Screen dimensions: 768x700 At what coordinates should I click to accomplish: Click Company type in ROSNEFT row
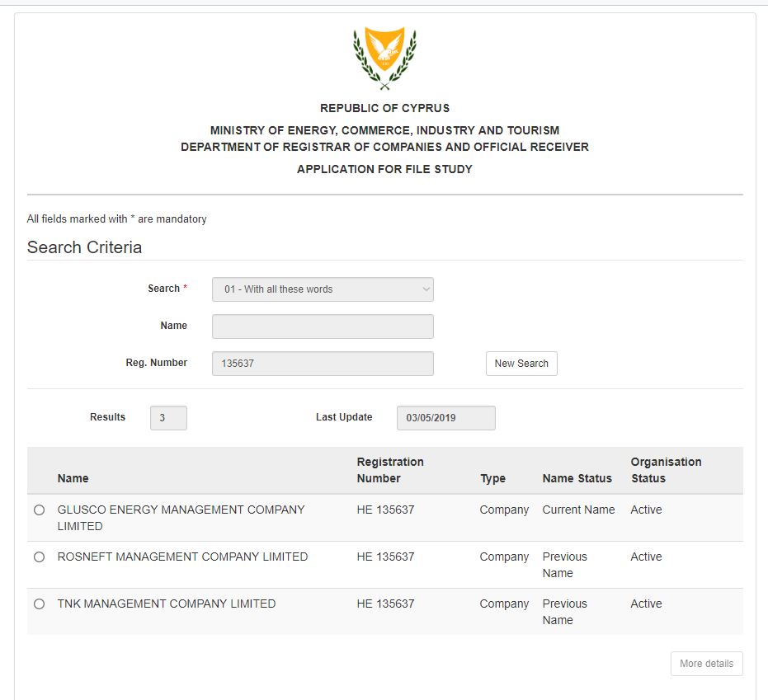(x=504, y=557)
